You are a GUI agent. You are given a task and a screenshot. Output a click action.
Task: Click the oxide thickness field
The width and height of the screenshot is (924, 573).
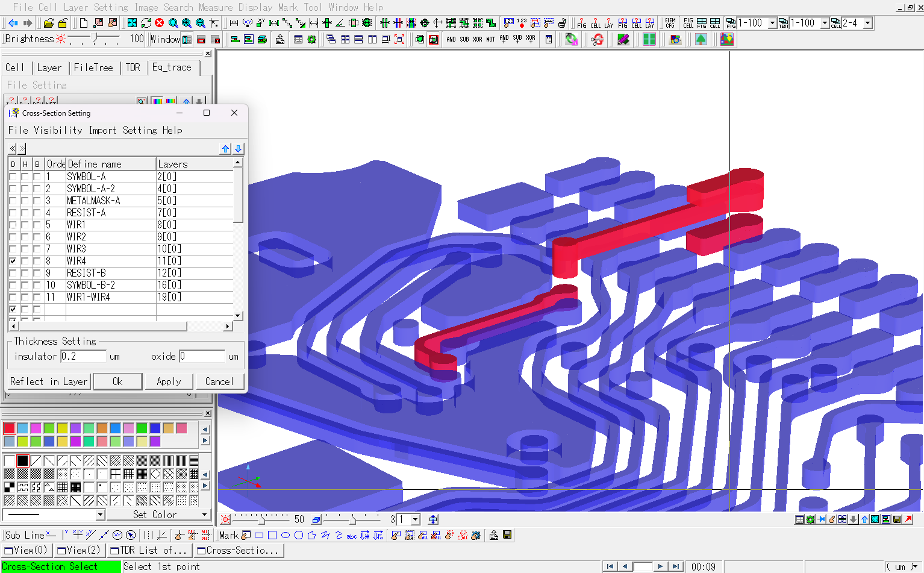[x=202, y=356]
